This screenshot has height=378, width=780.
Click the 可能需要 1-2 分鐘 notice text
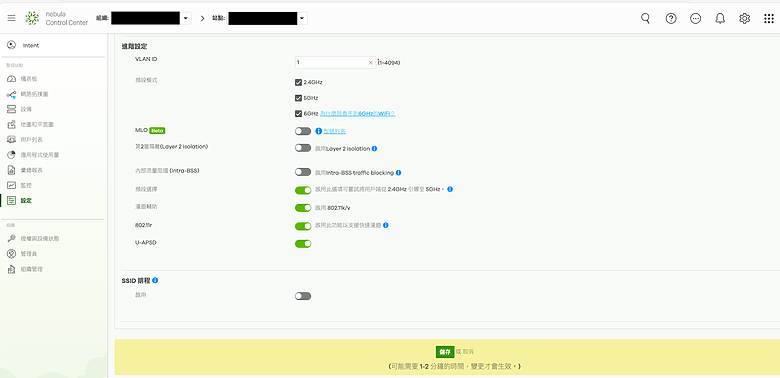click(x=455, y=367)
